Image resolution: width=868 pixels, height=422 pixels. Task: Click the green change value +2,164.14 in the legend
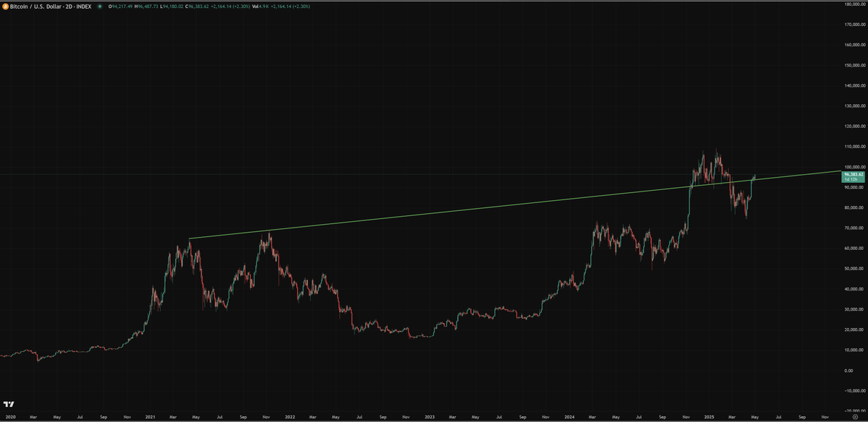click(222, 7)
